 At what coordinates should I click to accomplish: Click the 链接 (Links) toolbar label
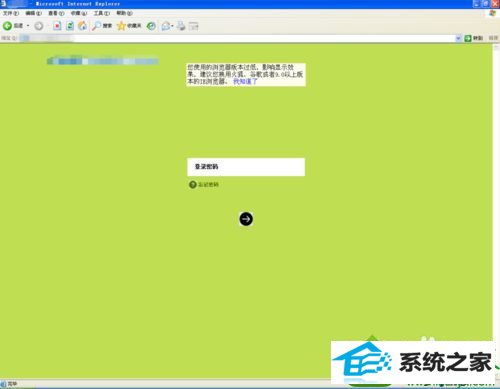pyautogui.click(x=493, y=38)
